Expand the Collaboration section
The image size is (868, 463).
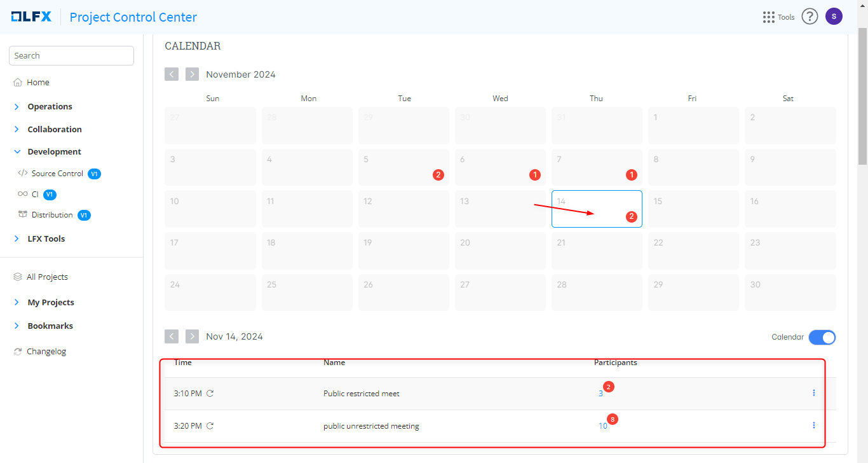click(x=54, y=129)
